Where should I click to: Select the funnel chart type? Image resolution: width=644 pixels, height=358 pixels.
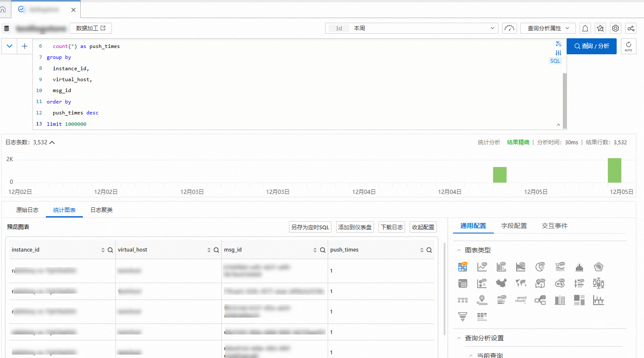463,316
